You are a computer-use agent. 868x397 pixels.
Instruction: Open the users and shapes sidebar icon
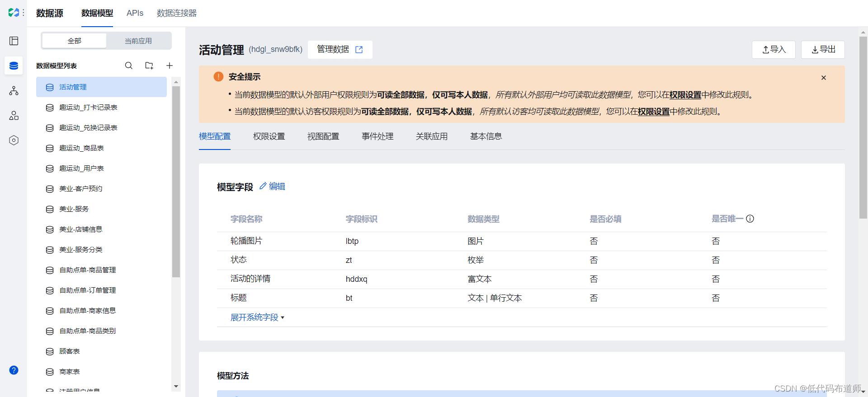point(14,116)
